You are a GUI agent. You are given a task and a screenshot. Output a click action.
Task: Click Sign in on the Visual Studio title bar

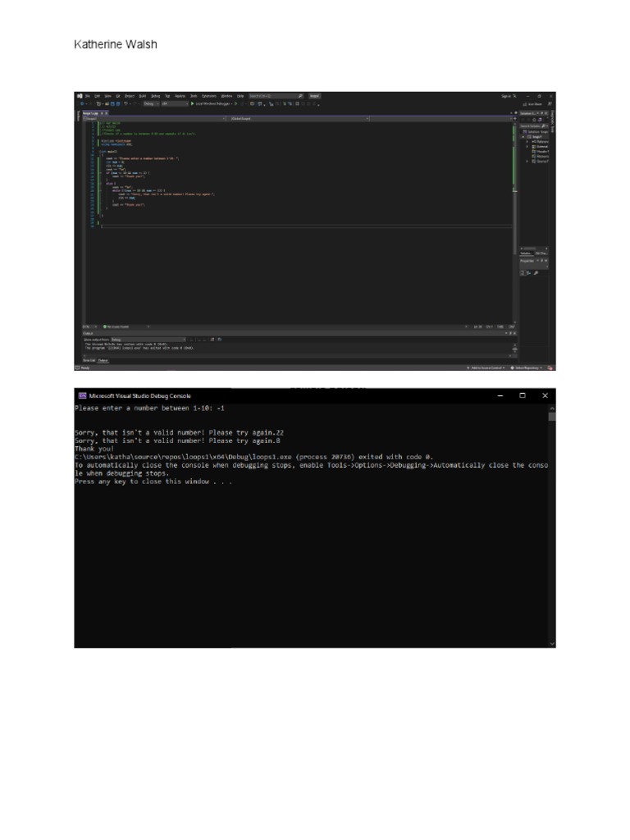507,96
